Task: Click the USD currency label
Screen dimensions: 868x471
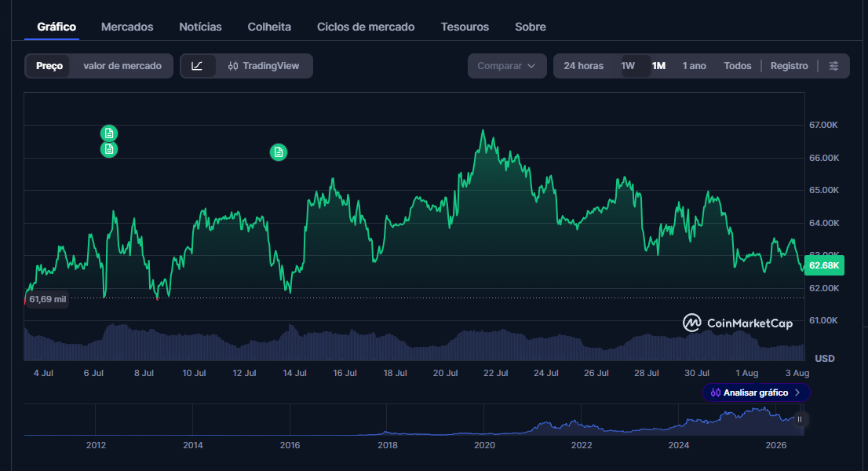Action: [x=825, y=359]
